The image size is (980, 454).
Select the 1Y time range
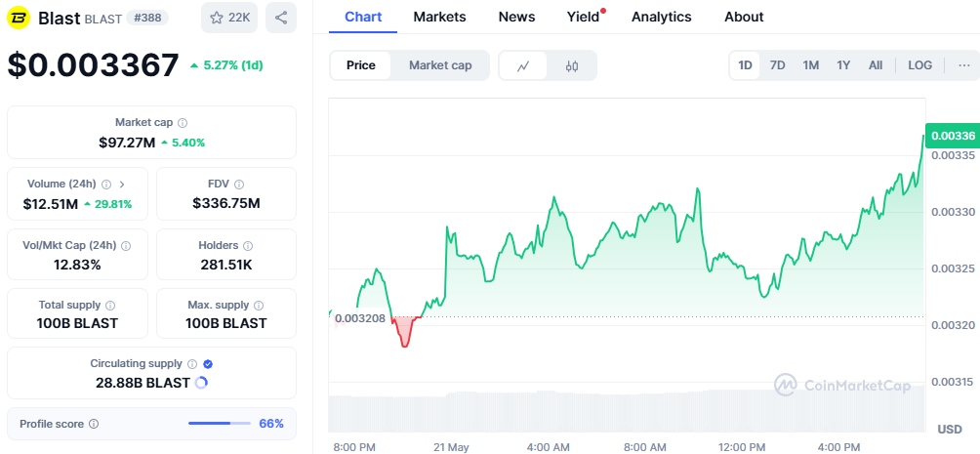point(843,65)
